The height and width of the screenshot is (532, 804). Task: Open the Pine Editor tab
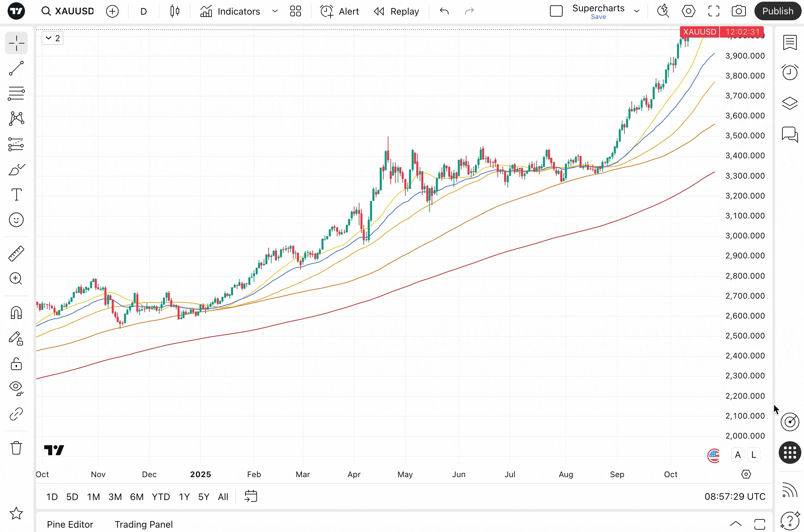point(70,524)
